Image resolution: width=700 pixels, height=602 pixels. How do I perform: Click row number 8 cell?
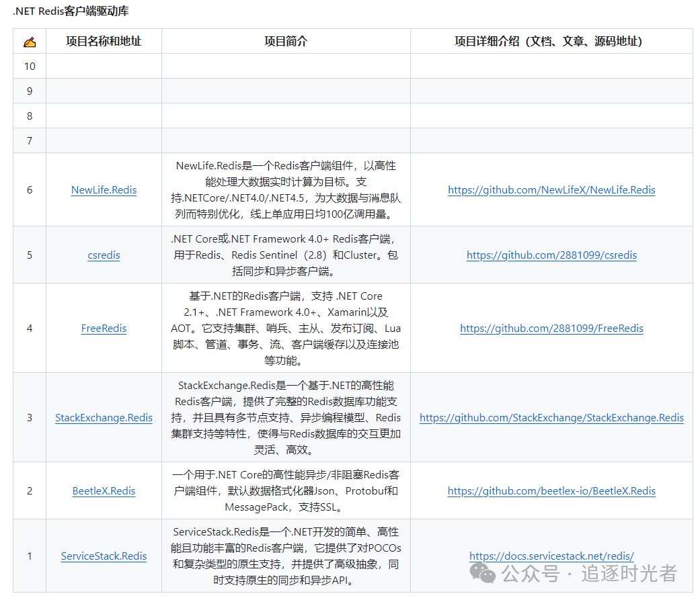click(30, 116)
